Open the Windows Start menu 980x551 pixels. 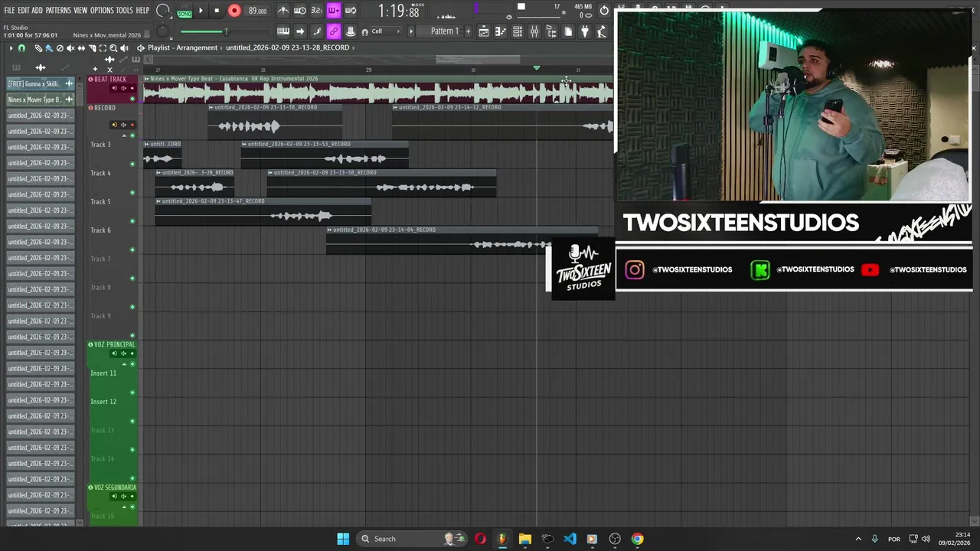click(343, 539)
